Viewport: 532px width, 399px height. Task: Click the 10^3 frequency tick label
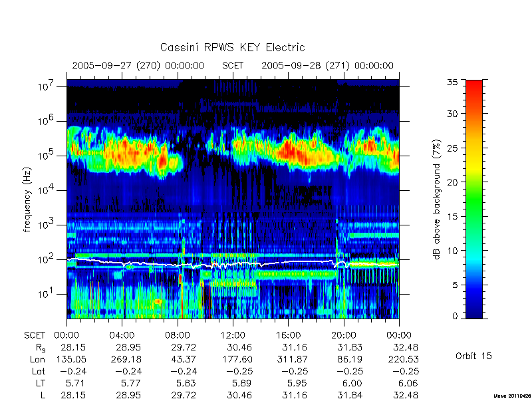tap(47, 225)
